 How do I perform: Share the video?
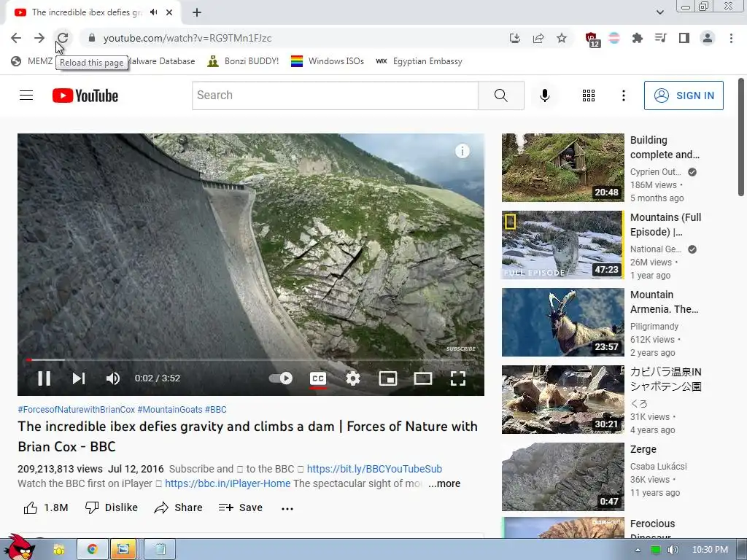click(179, 507)
